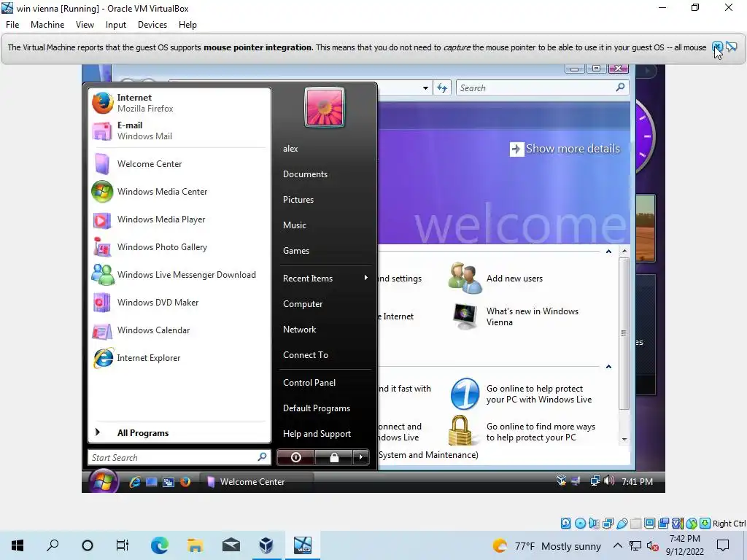Click Welcome Center taskbar button
The image size is (747, 560).
(255, 482)
